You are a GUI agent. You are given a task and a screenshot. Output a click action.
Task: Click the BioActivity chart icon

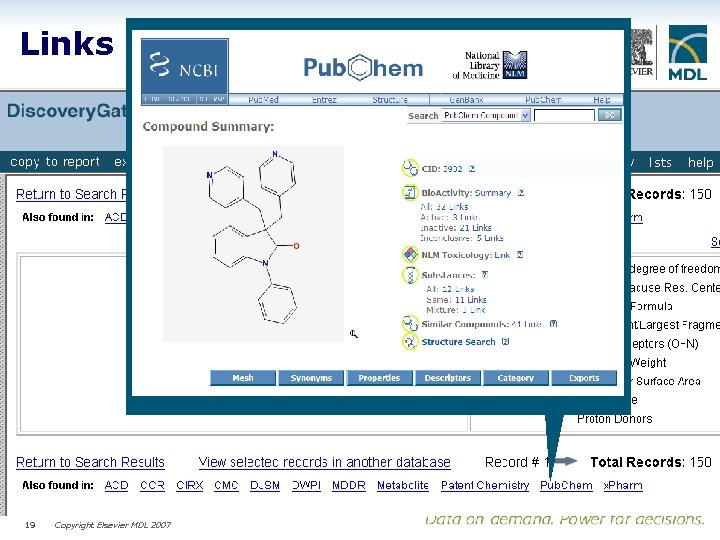pos(410,192)
